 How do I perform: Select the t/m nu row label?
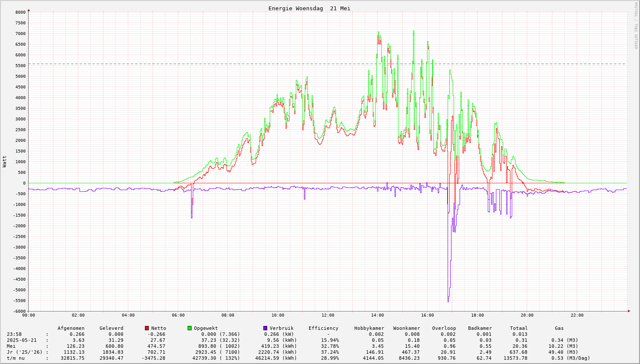coord(15,358)
